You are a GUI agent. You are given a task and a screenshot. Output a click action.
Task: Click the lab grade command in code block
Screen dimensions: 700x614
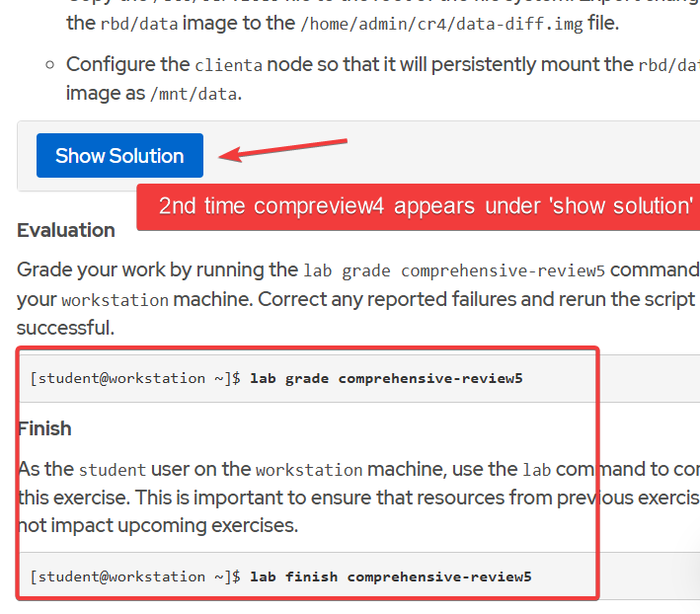point(386,378)
